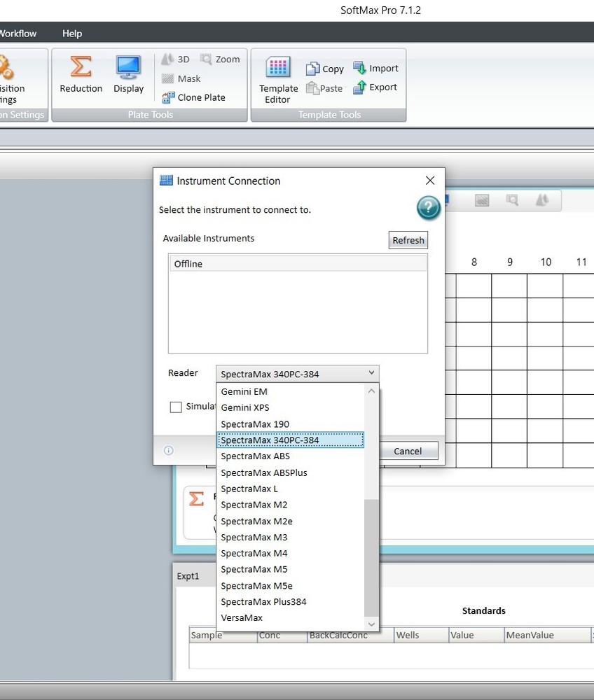Click the BackCalcConc column header
Image resolution: width=594 pixels, height=700 pixels.
(x=351, y=636)
